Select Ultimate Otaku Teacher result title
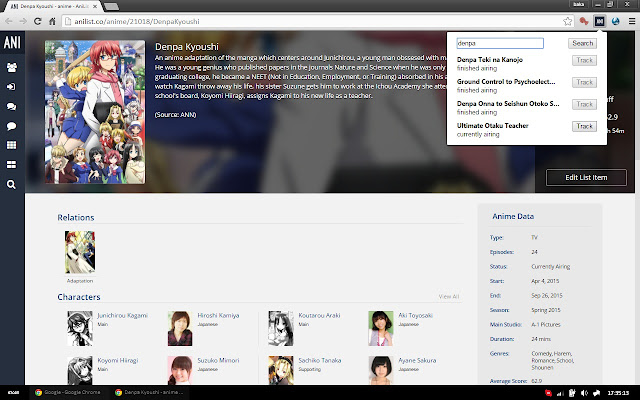The height and width of the screenshot is (400, 640). click(x=493, y=126)
